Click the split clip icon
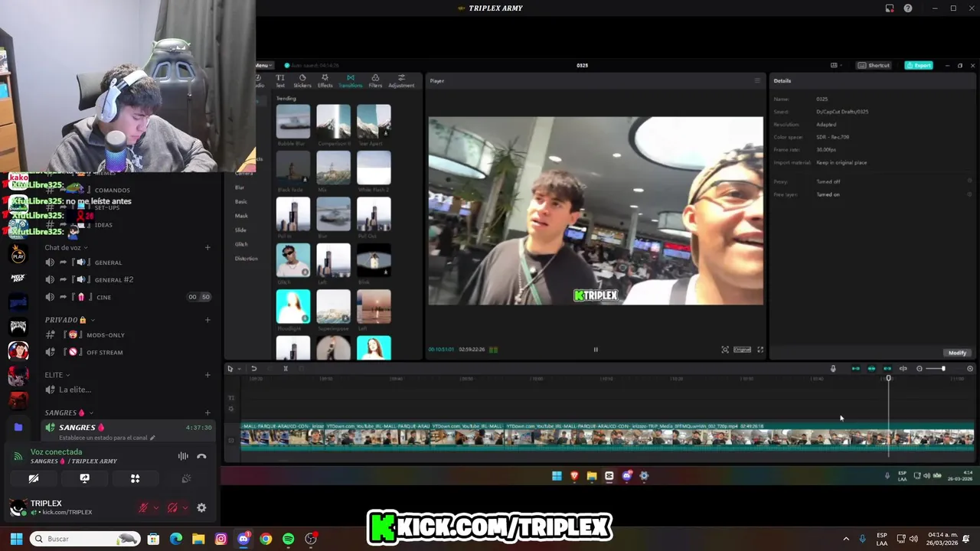This screenshot has width=980, height=551. 286,369
